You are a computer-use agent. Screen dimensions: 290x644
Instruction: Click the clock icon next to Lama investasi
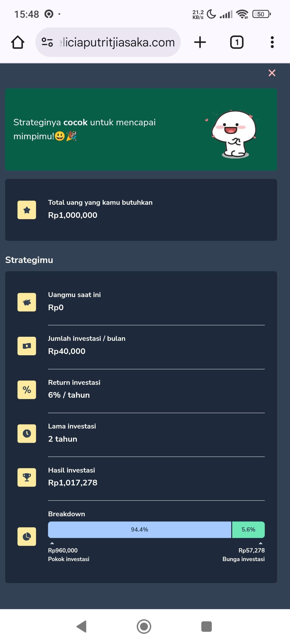pyautogui.click(x=27, y=434)
